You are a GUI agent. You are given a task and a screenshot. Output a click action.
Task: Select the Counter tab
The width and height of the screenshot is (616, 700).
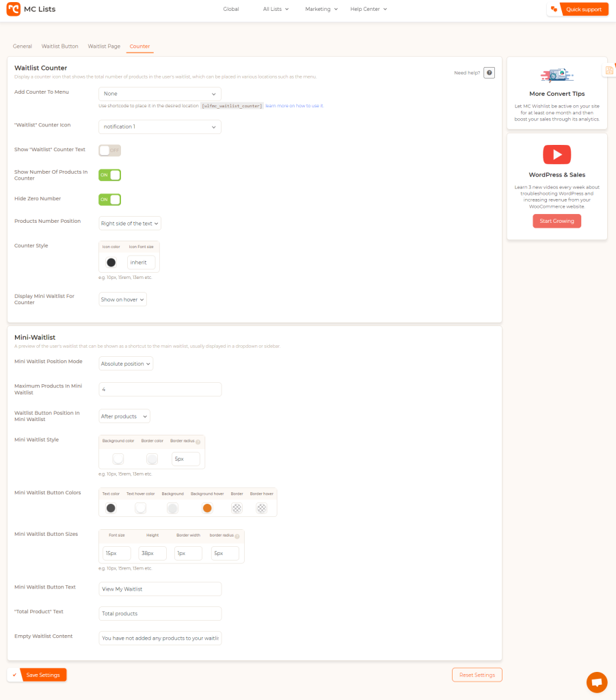139,46
